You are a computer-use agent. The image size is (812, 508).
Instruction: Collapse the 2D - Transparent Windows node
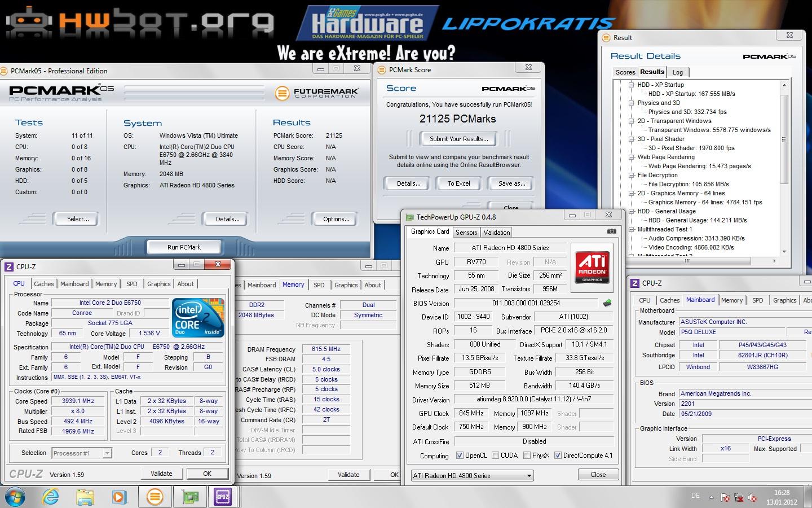click(632, 121)
